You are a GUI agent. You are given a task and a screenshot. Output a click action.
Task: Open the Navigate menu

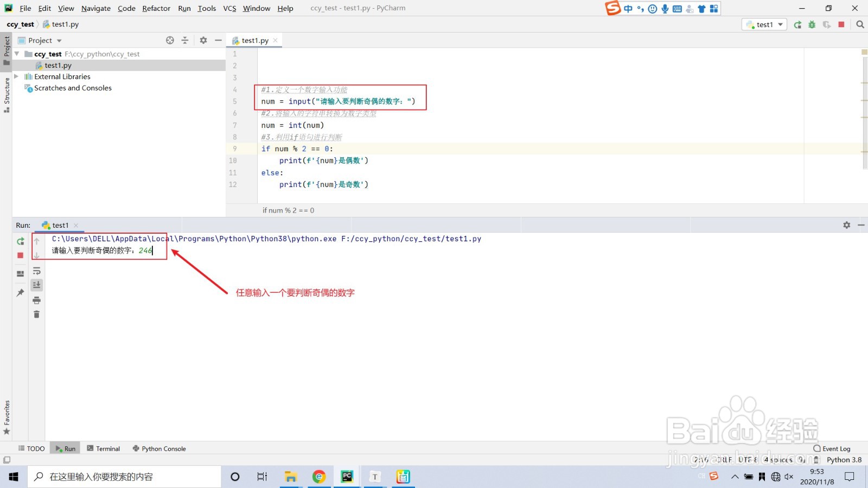click(x=96, y=8)
